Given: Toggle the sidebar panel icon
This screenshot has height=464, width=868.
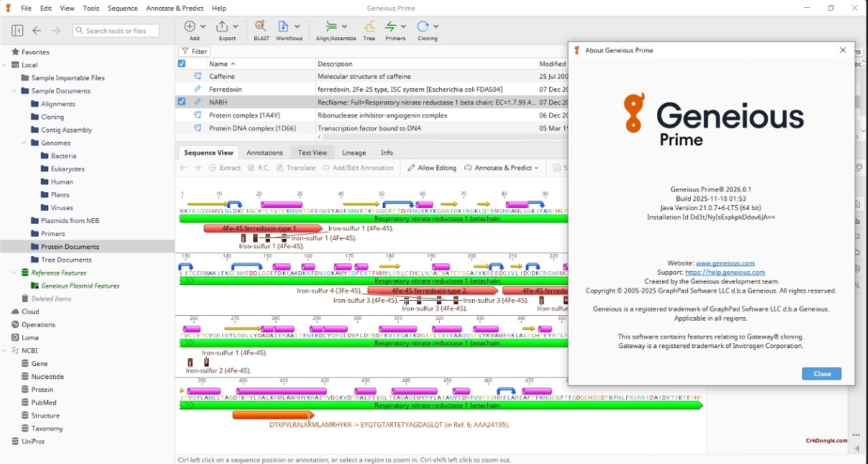Looking at the screenshot, I should pyautogui.click(x=17, y=31).
